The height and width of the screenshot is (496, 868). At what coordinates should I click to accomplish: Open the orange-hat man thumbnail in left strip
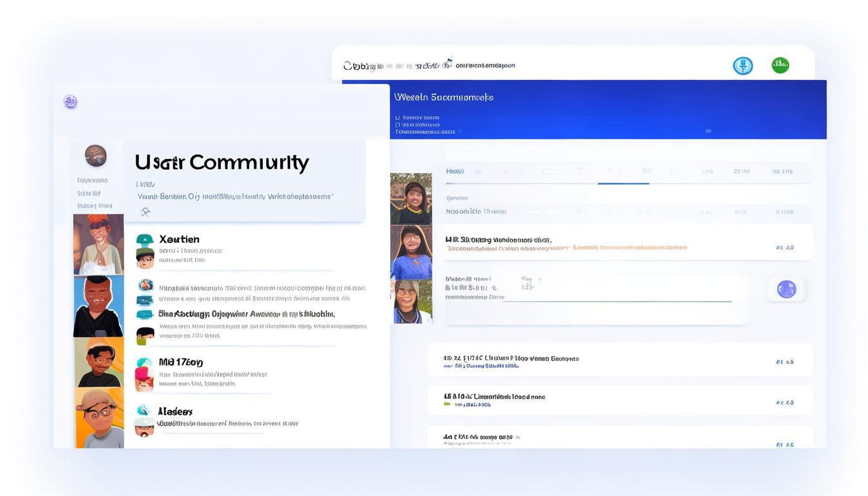point(98,244)
